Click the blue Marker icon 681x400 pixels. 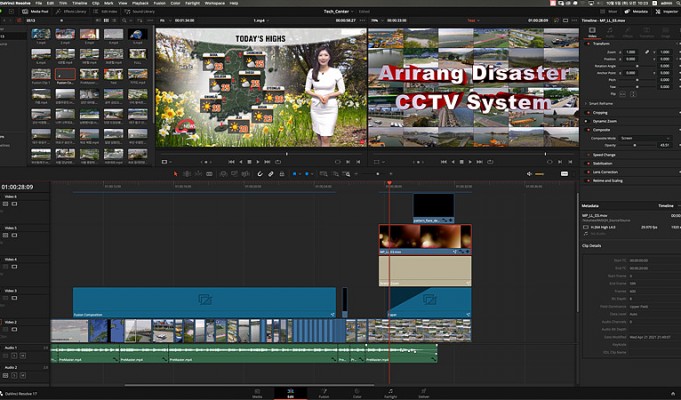pos(307,174)
